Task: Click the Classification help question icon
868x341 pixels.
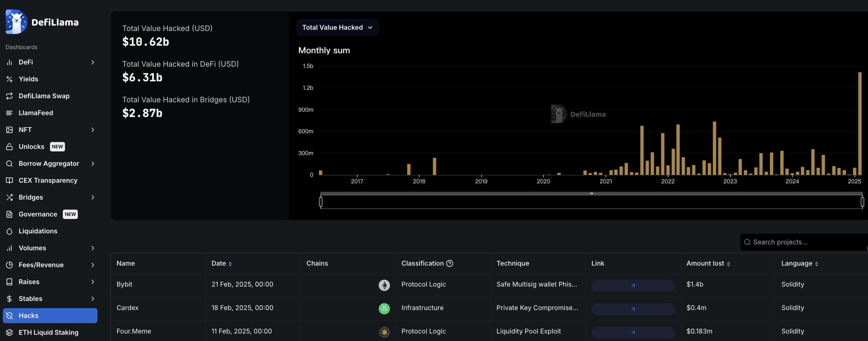Action: pos(450,263)
